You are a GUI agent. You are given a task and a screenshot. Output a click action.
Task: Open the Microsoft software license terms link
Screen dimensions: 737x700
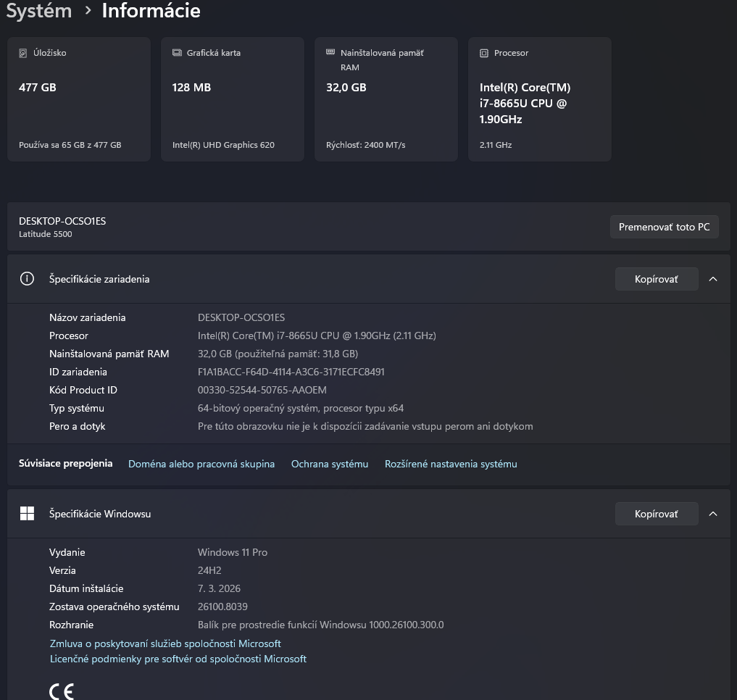(178, 659)
